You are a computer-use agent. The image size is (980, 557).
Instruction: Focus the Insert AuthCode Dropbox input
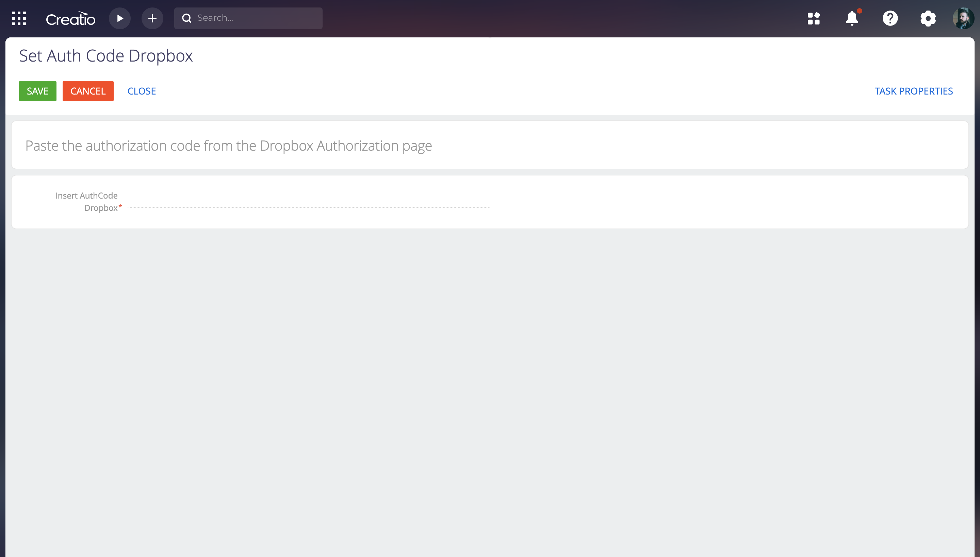(x=309, y=202)
